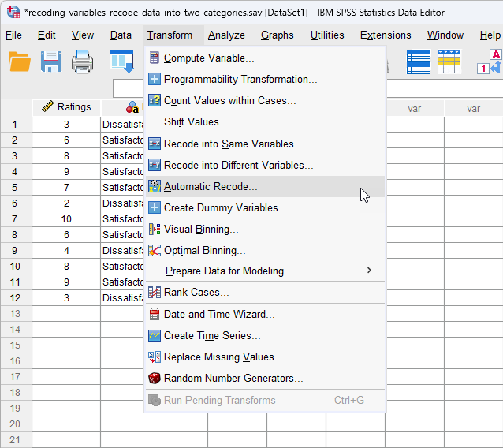This screenshot has width=503, height=448.
Task: Click the Create Time Series chart icon
Action: (155, 336)
